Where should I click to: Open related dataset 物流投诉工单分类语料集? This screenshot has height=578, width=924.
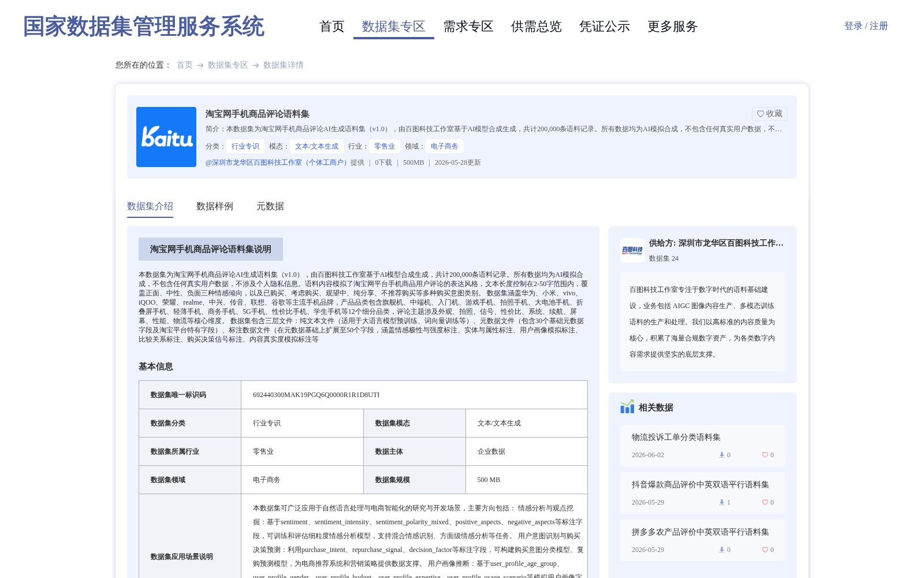(x=676, y=437)
